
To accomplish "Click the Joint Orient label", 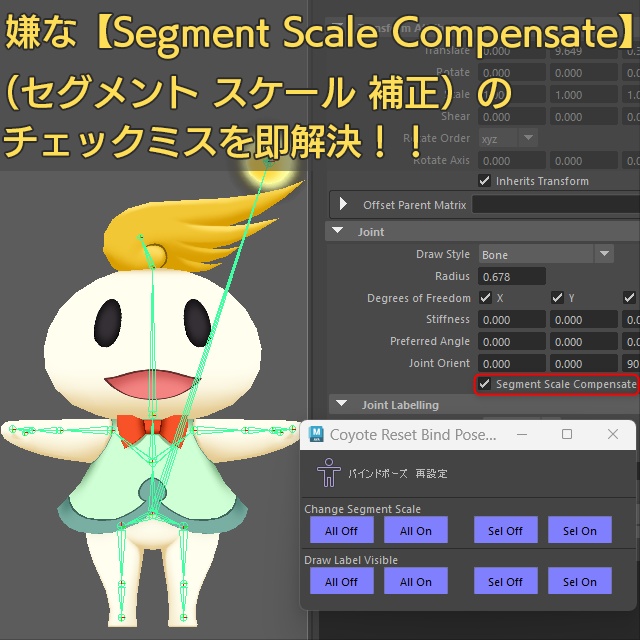I will pyautogui.click(x=439, y=363).
